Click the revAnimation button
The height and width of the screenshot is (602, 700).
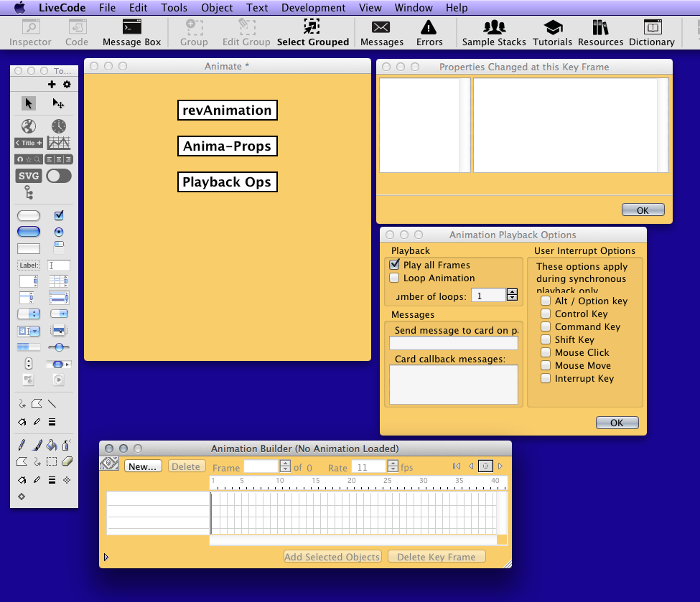click(x=228, y=110)
